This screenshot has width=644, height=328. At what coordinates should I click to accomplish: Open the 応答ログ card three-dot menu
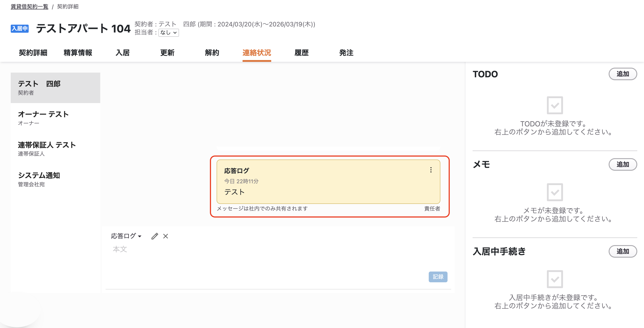tap(431, 170)
